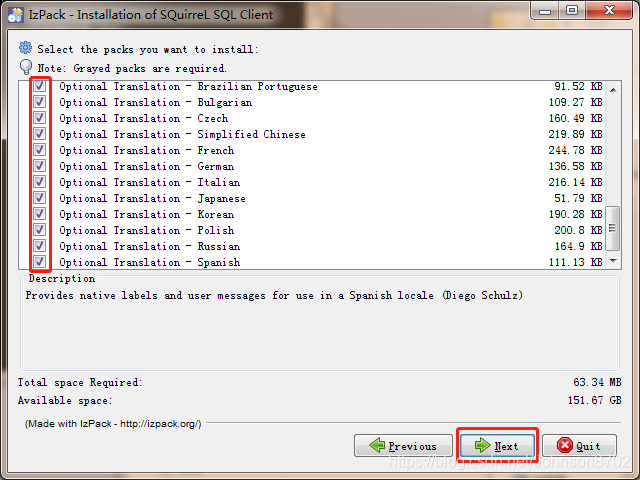640x480 pixels.
Task: Uncheck the Polish translation checkbox
Action: pos(40,230)
